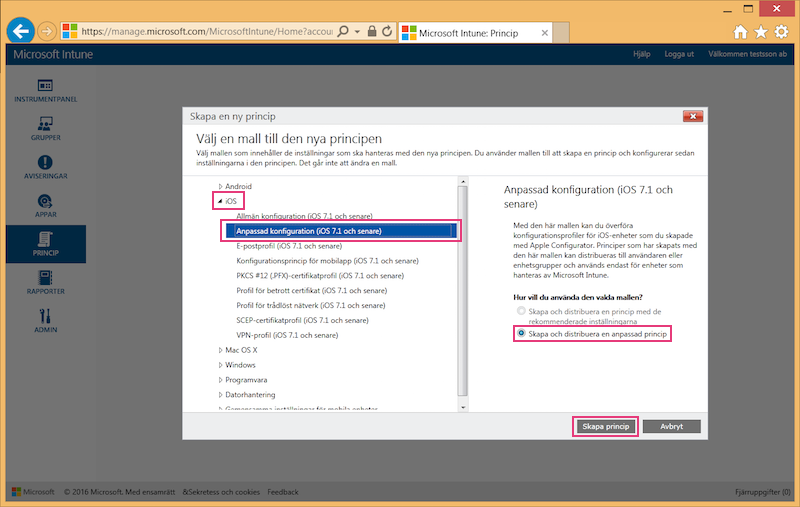Expand the Windows tree node

(220, 365)
